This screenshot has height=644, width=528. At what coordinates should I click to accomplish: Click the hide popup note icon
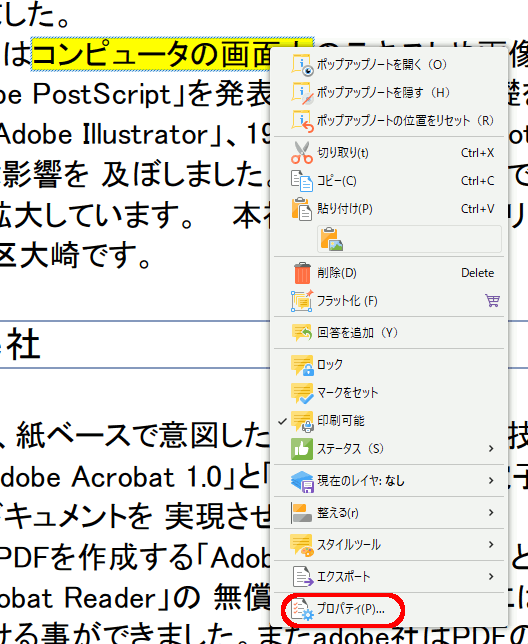(x=302, y=93)
